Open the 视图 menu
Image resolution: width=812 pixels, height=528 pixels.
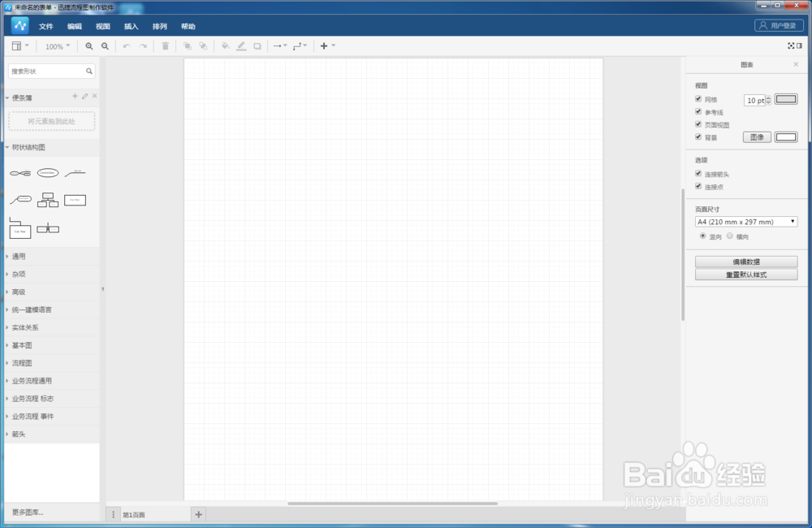[x=103, y=27]
